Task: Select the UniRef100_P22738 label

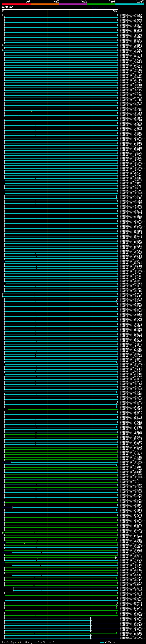Action: [x=131, y=42]
